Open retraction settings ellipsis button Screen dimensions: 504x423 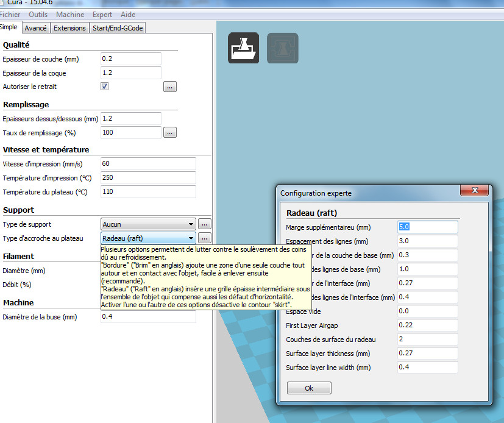click(169, 87)
